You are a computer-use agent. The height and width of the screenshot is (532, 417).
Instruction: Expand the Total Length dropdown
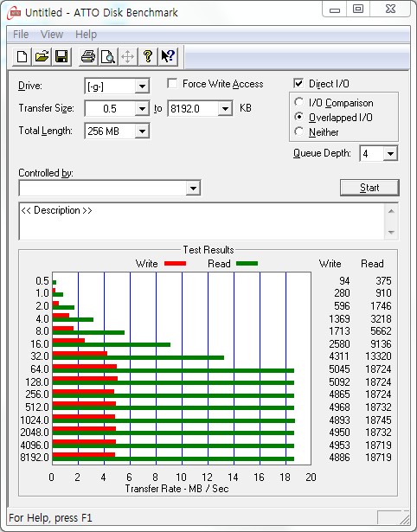(x=142, y=131)
